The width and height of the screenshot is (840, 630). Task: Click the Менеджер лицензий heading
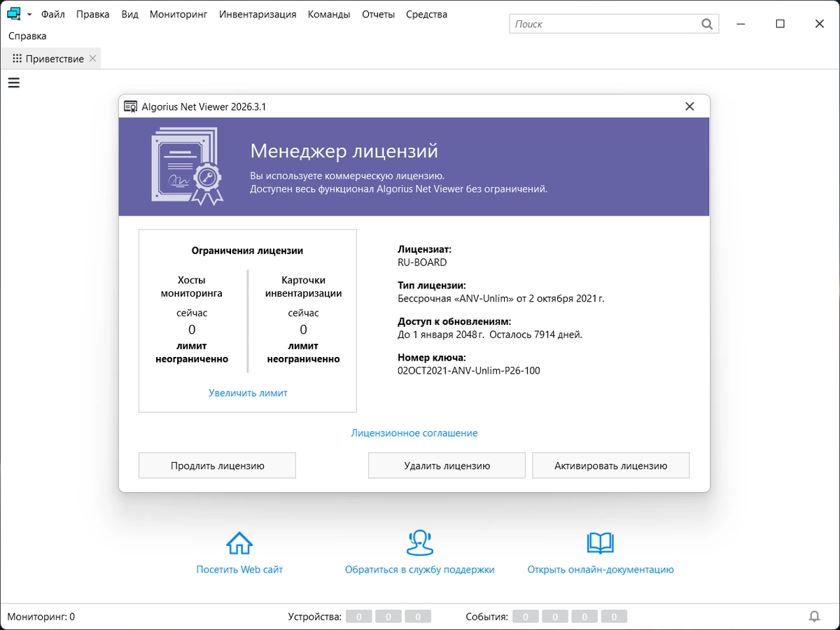coord(344,151)
